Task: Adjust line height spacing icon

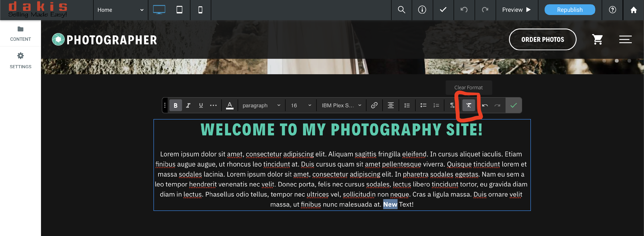Action: click(407, 105)
